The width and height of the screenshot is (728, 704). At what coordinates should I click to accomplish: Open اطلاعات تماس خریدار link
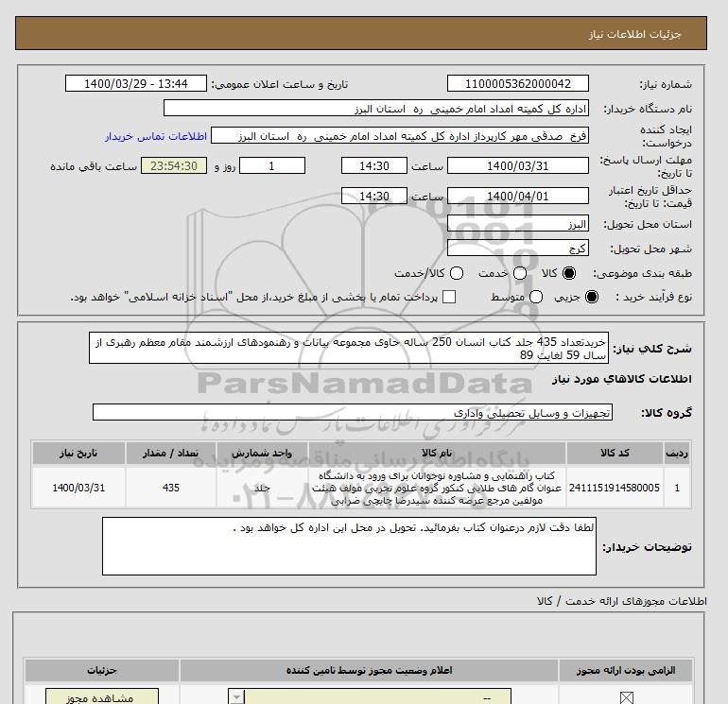coord(156,136)
